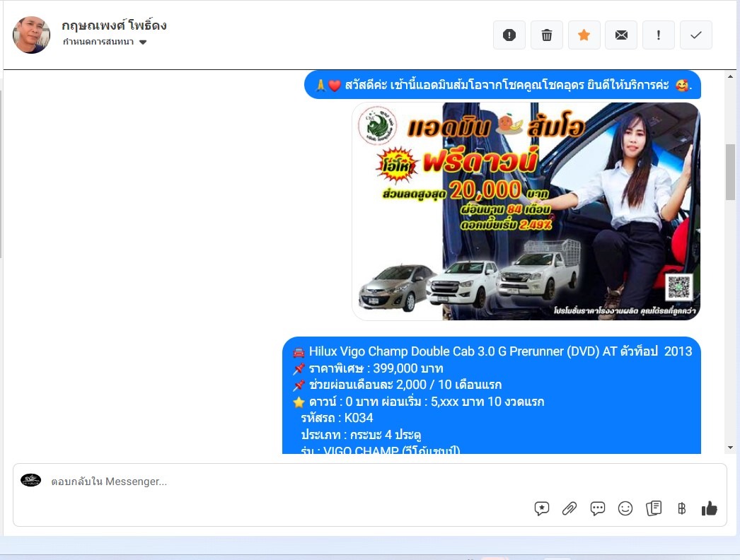Open payment request baht icon
The height and width of the screenshot is (560, 740).
(681, 508)
